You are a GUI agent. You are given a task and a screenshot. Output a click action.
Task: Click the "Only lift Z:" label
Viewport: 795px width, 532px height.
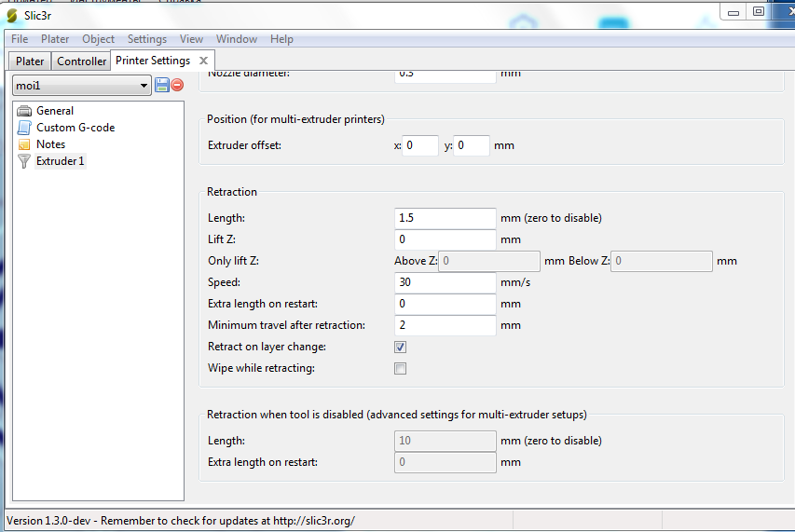[x=233, y=261]
